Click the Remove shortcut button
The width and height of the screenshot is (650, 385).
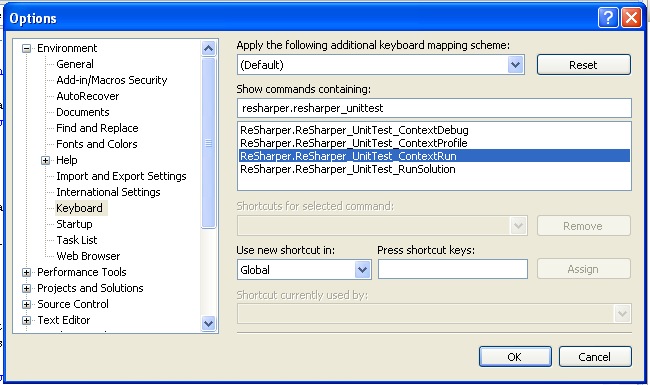[x=584, y=226]
